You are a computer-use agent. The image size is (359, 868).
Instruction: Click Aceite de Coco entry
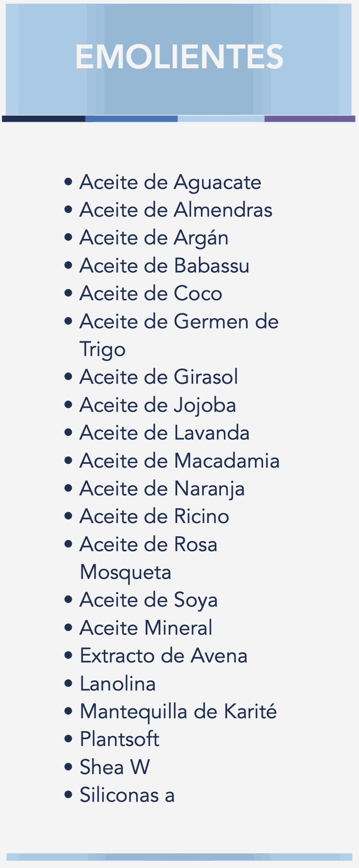(x=151, y=294)
